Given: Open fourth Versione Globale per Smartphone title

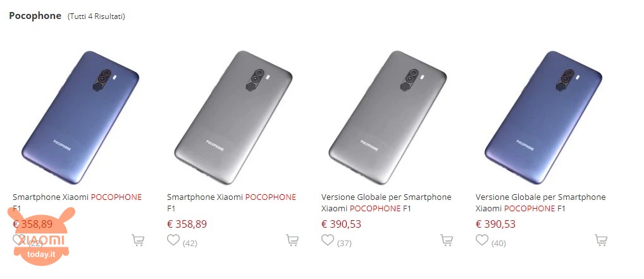Looking at the screenshot, I should (x=540, y=202).
